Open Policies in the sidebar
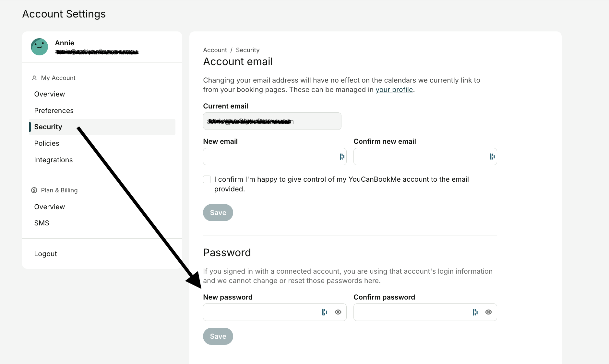 tap(47, 143)
